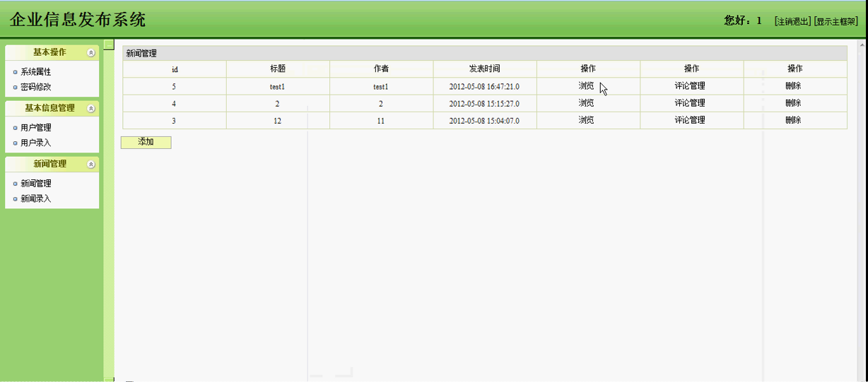Click the 显示主框架 link

click(836, 21)
